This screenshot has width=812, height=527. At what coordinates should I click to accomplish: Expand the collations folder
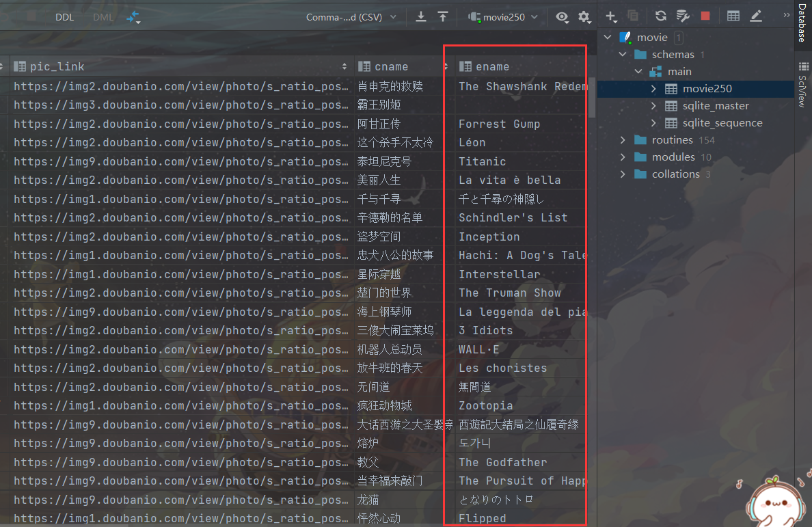(x=623, y=174)
